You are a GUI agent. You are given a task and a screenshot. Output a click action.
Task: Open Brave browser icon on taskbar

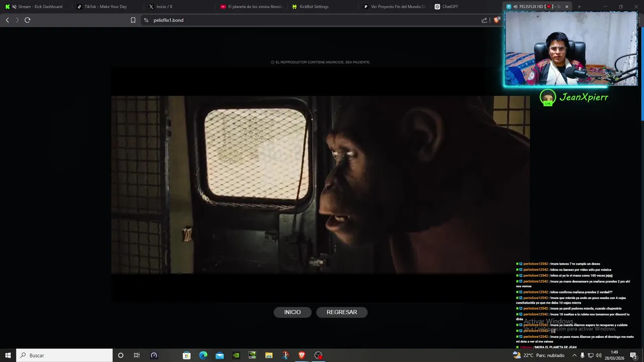[x=302, y=355]
